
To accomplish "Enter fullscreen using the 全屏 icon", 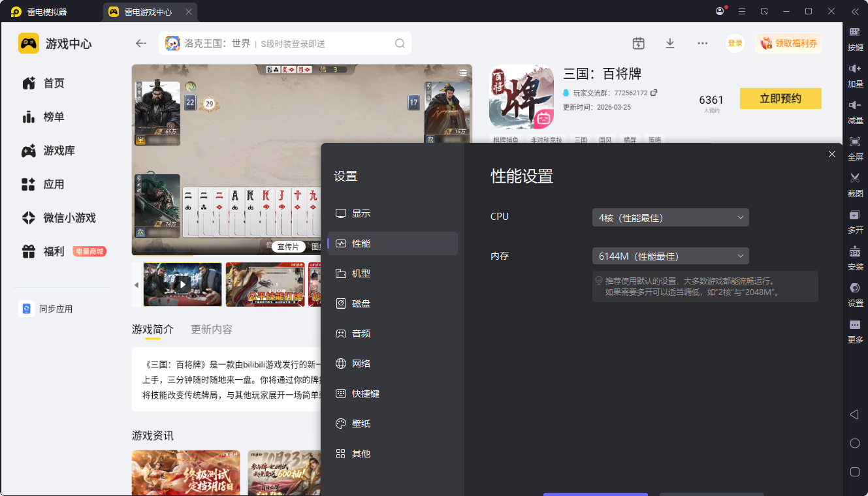I will (x=854, y=142).
